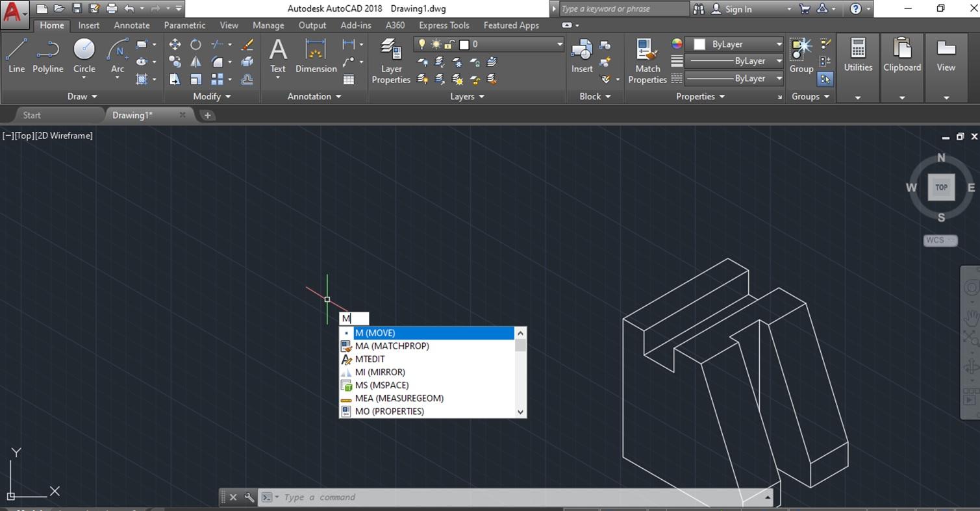
Task: Switch to the Annotate ribbon tab
Action: [x=131, y=25]
